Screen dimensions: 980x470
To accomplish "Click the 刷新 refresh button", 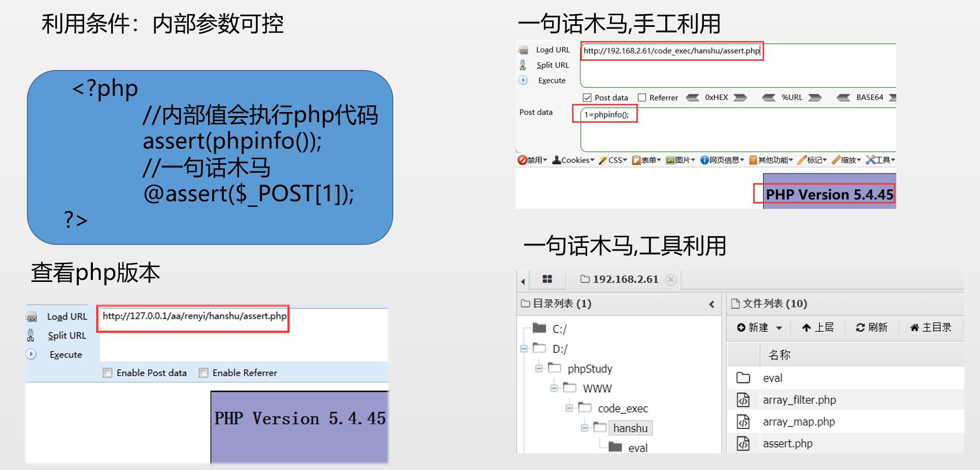I will (871, 328).
